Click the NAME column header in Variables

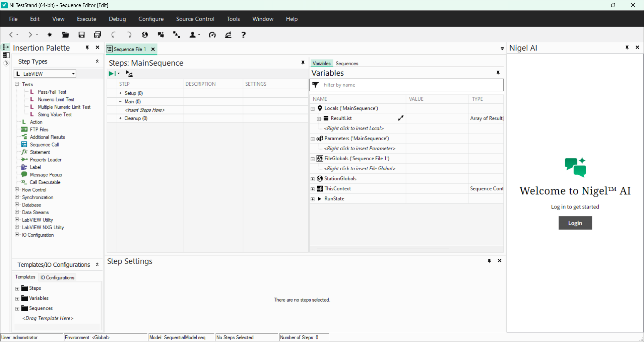358,99
